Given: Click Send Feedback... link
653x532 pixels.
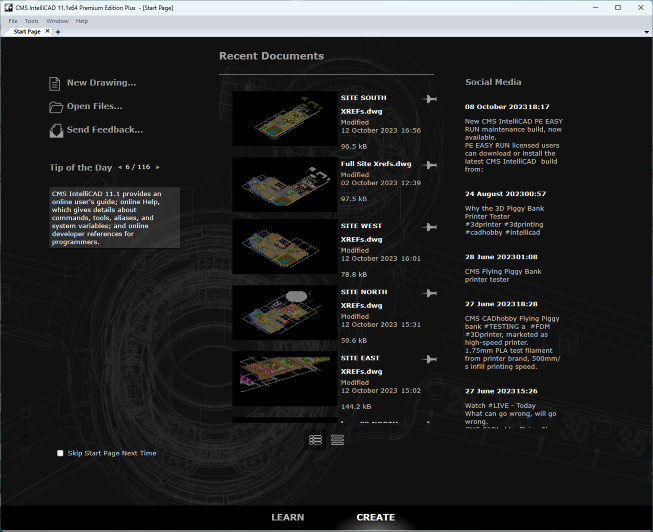Looking at the screenshot, I should coord(105,130).
